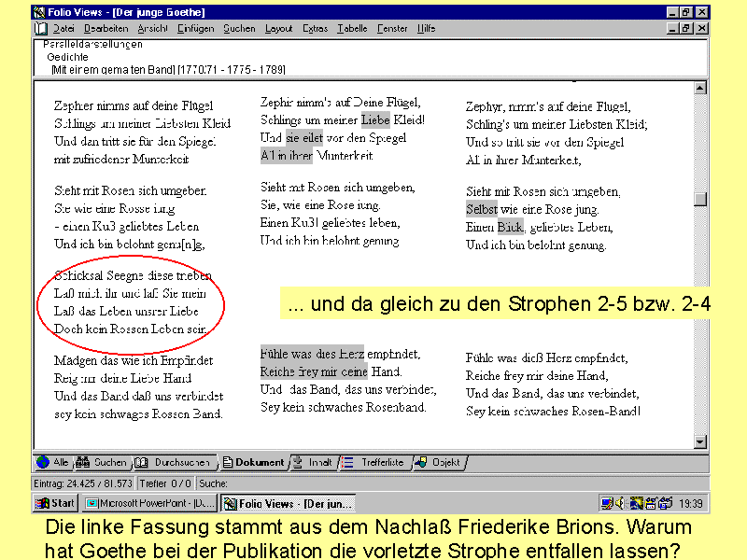Open the Start menu
Screen dimensions: 747x560
pyautogui.click(x=55, y=504)
